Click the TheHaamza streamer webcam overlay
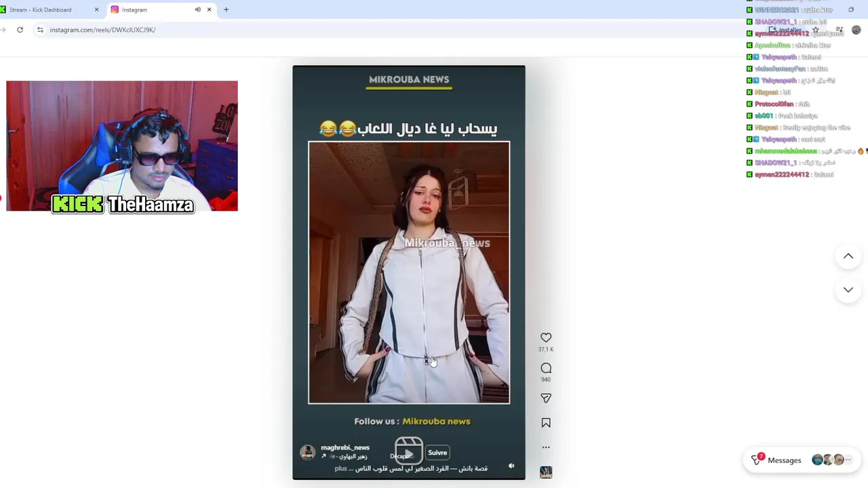 (122, 146)
